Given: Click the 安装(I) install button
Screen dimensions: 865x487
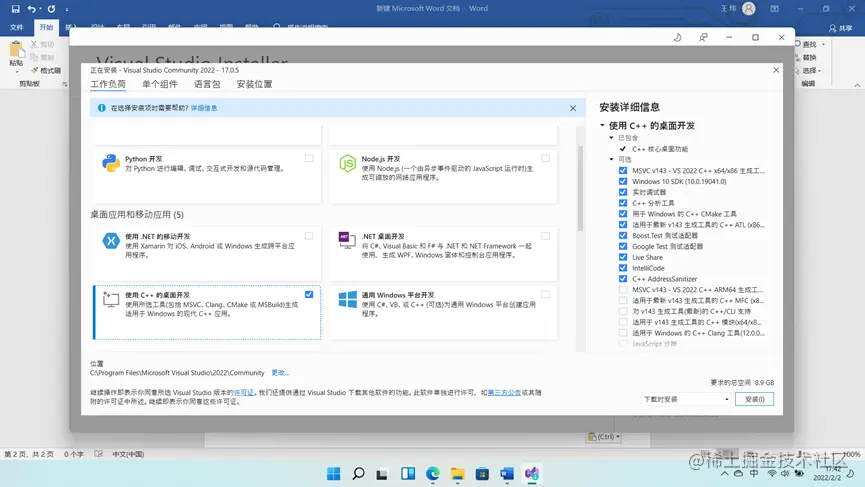Looking at the screenshot, I should tap(754, 399).
